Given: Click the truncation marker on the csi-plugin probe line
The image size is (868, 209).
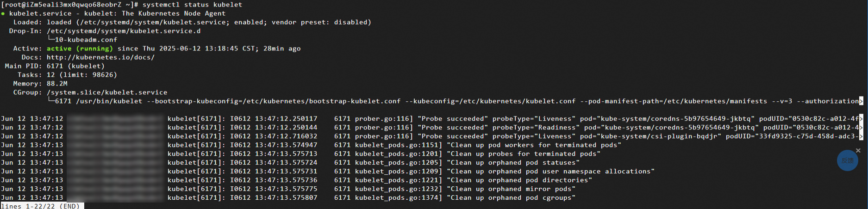Looking at the screenshot, I should pyautogui.click(x=861, y=136).
